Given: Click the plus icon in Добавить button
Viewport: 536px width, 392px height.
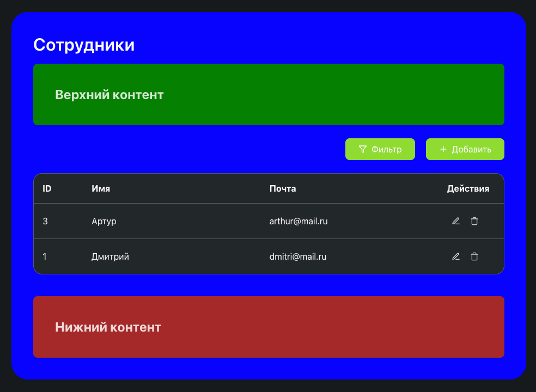Looking at the screenshot, I should coord(443,149).
